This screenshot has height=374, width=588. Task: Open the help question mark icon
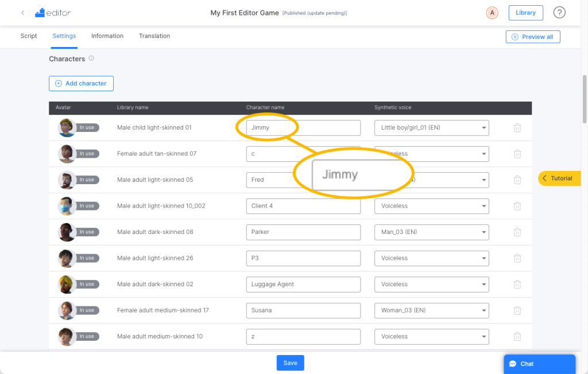[559, 13]
